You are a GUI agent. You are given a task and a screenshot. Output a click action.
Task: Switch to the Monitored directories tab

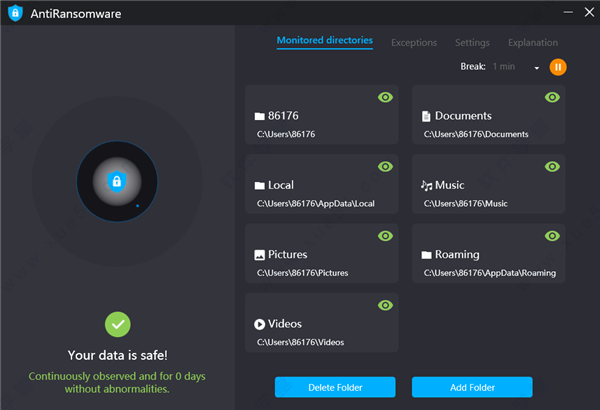pyautogui.click(x=324, y=40)
